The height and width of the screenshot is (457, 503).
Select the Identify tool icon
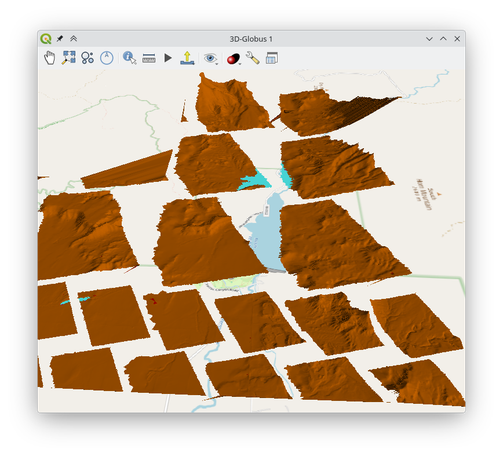(129, 58)
